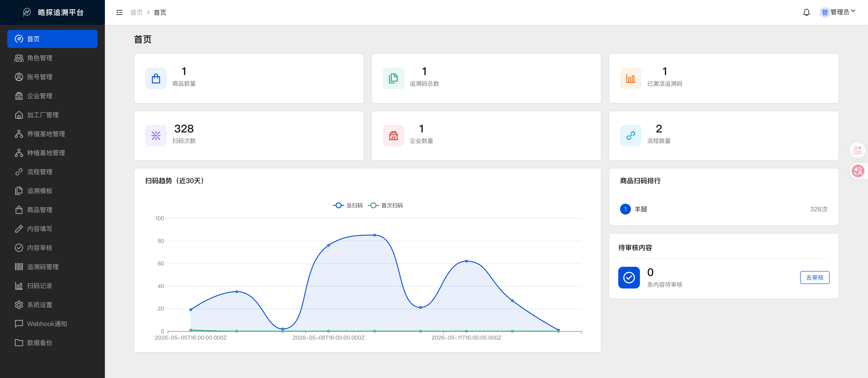This screenshot has height=378, width=868.
Task: Click the 扫码趋势（近30天） chart title
Action: tap(174, 181)
